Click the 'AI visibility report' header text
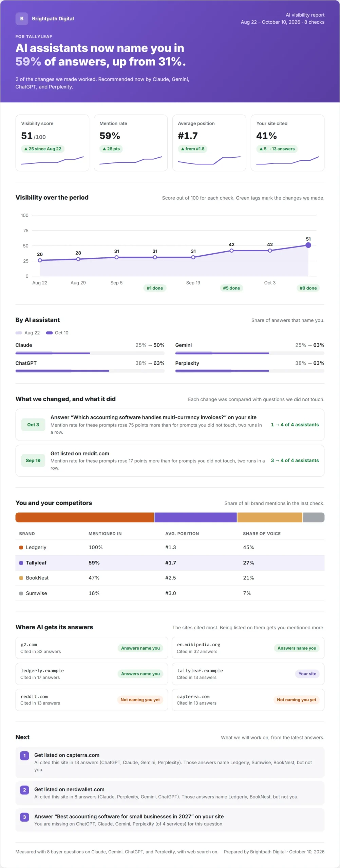 [x=305, y=15]
